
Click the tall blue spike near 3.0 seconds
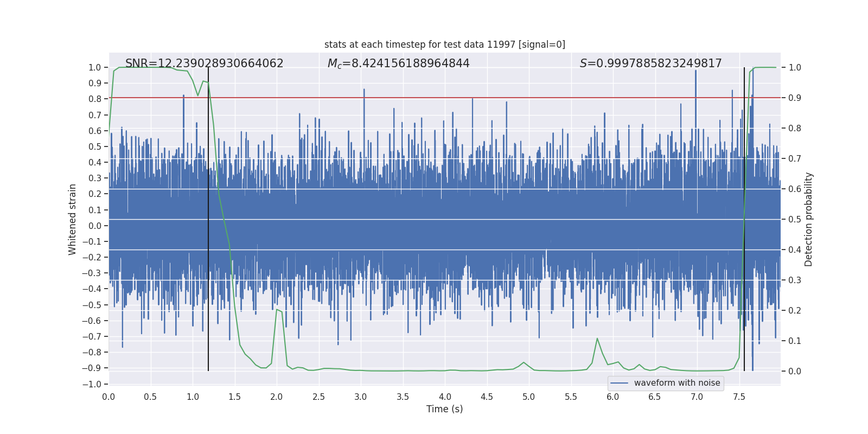pyautogui.click(x=363, y=92)
